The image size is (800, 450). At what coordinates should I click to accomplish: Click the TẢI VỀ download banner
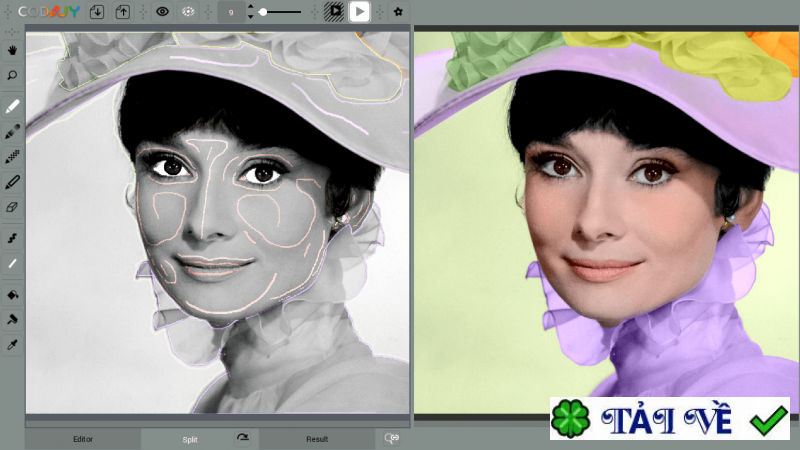tap(670, 418)
